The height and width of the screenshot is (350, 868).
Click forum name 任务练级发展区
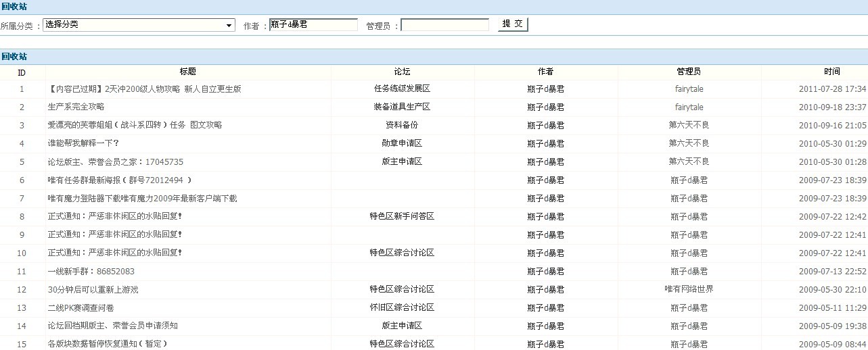[x=402, y=89]
